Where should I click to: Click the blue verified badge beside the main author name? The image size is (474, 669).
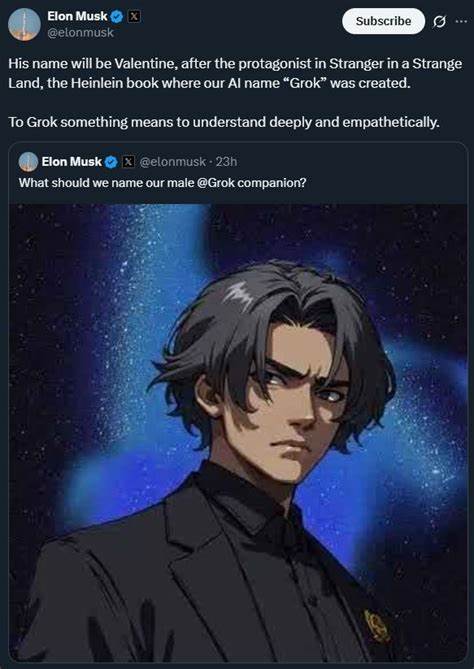tap(117, 17)
